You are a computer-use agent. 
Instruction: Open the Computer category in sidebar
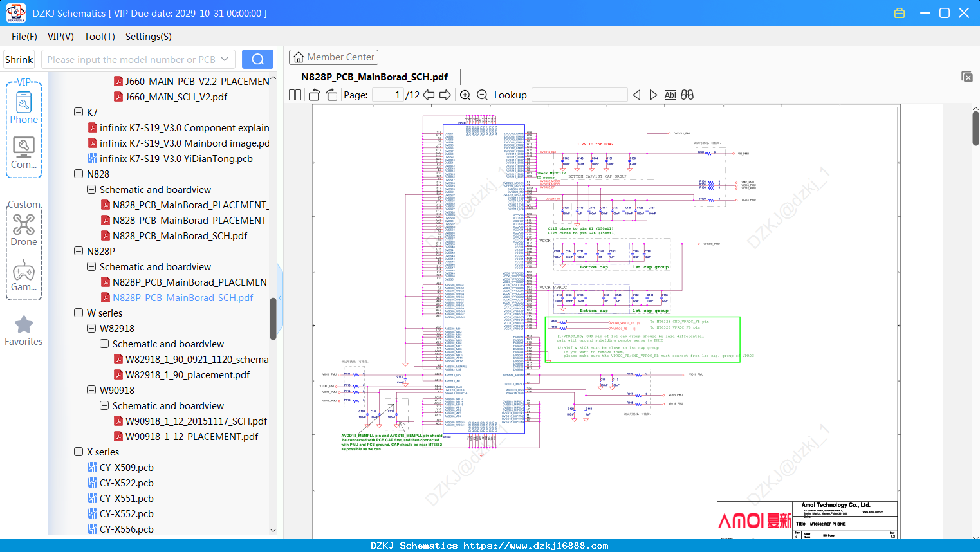point(24,153)
